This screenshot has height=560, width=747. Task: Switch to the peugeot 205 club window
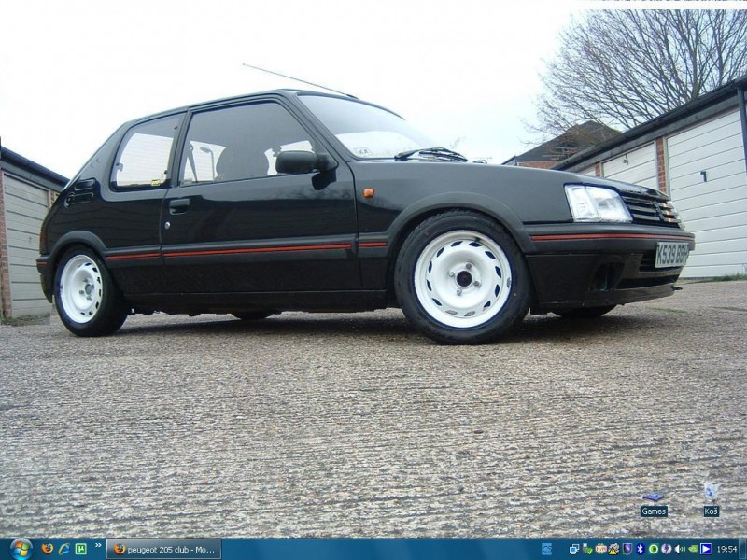(164, 549)
